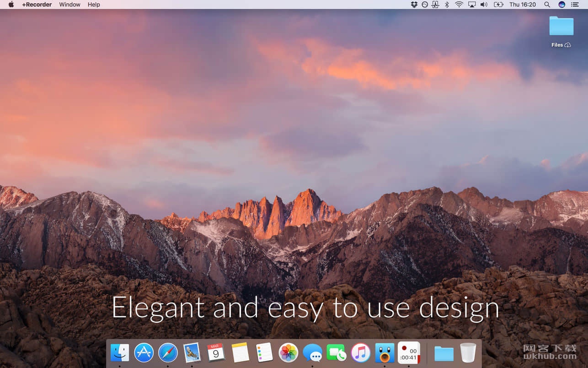The width and height of the screenshot is (588, 368).
Task: Open the Notes app in the Dock
Action: pos(241,353)
